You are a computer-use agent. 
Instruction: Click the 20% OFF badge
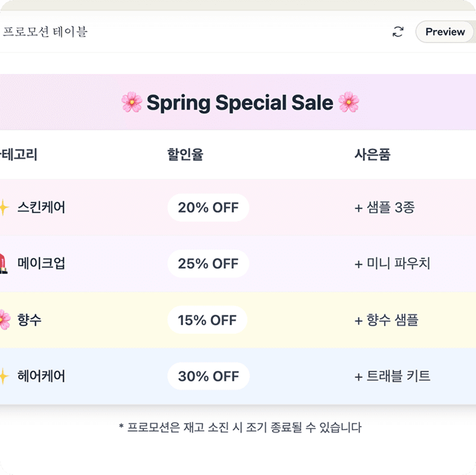208,208
